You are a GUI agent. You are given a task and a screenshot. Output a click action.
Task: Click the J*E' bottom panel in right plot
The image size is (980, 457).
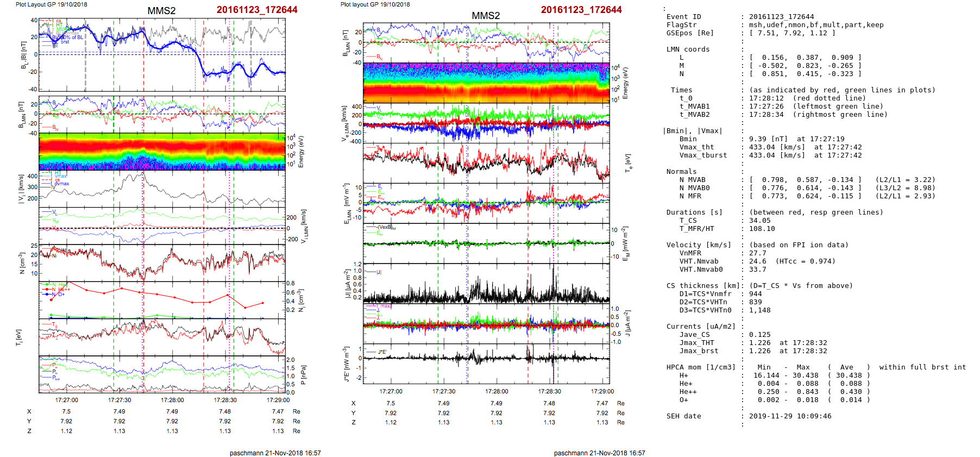486,363
